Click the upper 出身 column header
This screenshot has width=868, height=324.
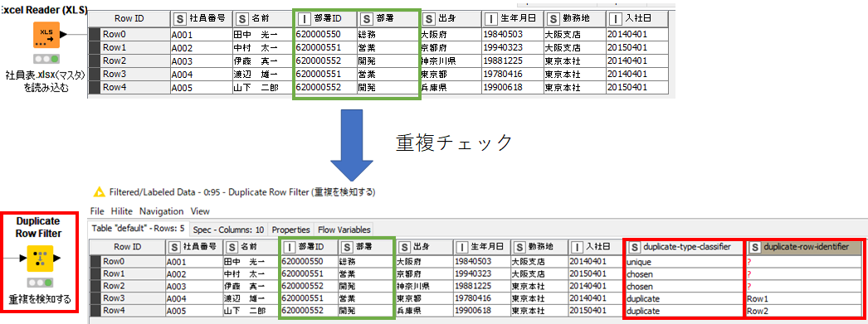pyautogui.click(x=450, y=18)
